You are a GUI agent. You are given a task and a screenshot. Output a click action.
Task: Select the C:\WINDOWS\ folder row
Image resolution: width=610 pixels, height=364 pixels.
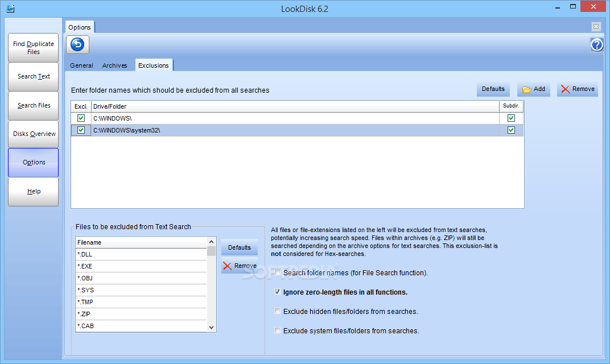point(297,118)
